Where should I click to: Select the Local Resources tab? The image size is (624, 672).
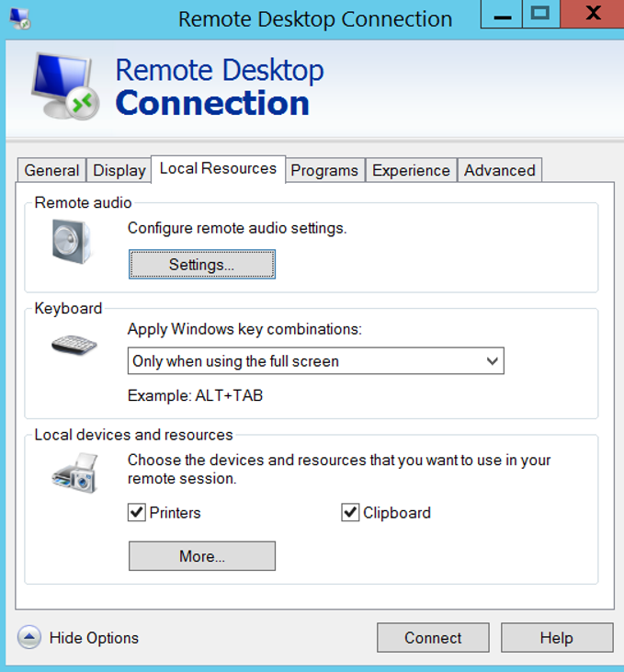pos(218,169)
